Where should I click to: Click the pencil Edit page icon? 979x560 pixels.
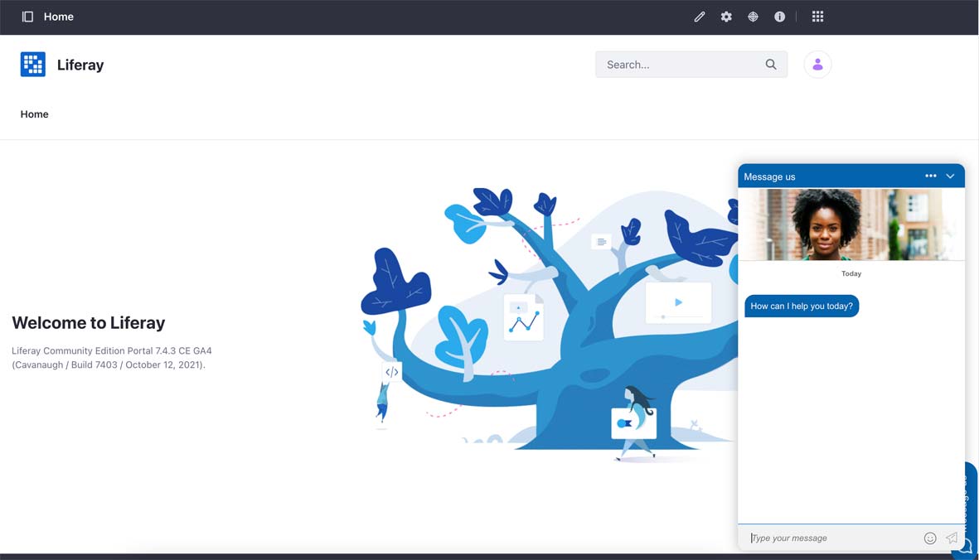[x=700, y=17]
